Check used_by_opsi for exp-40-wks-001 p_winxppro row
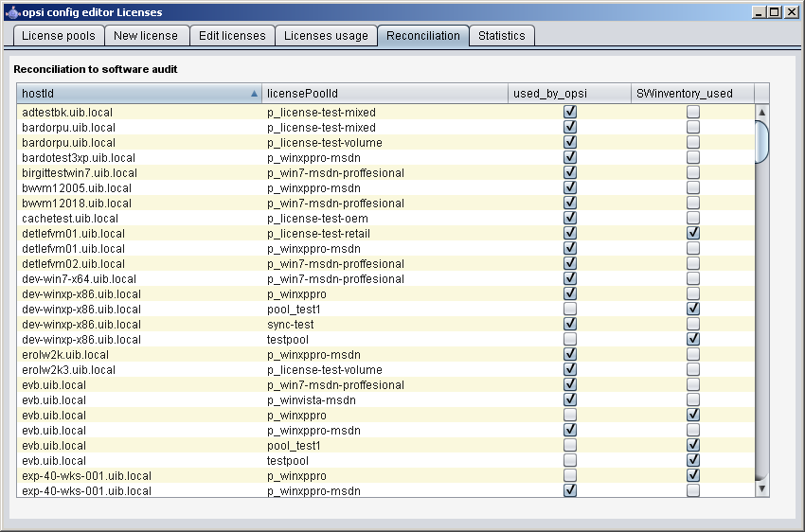Viewport: 805px width, 532px height. point(570,475)
